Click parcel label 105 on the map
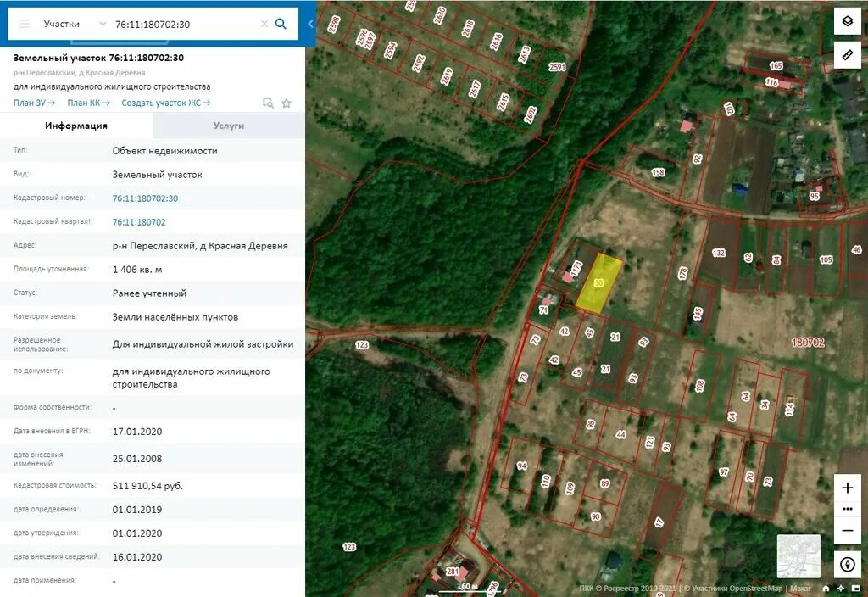The width and height of the screenshot is (868, 597). 826,259
